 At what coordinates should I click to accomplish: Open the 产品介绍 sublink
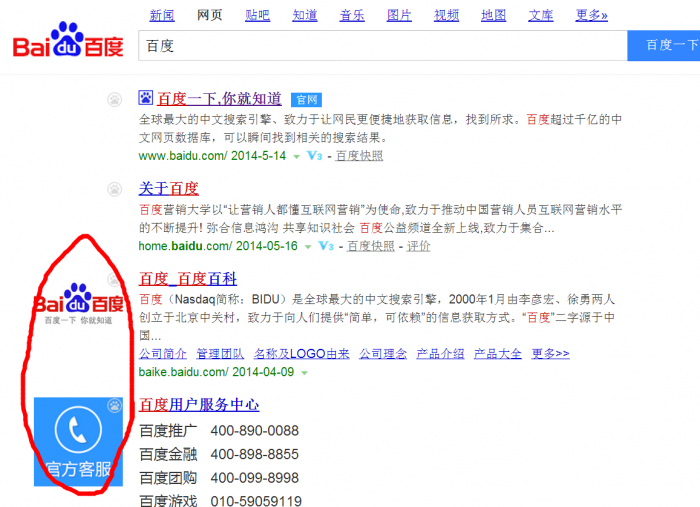tap(440, 354)
